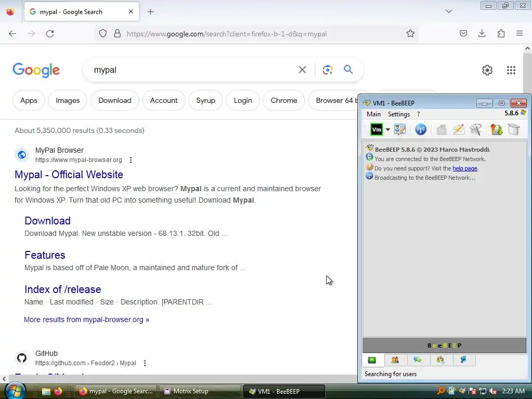Open options dots for GitHub result
The image size is (532, 399).
tap(145, 363)
